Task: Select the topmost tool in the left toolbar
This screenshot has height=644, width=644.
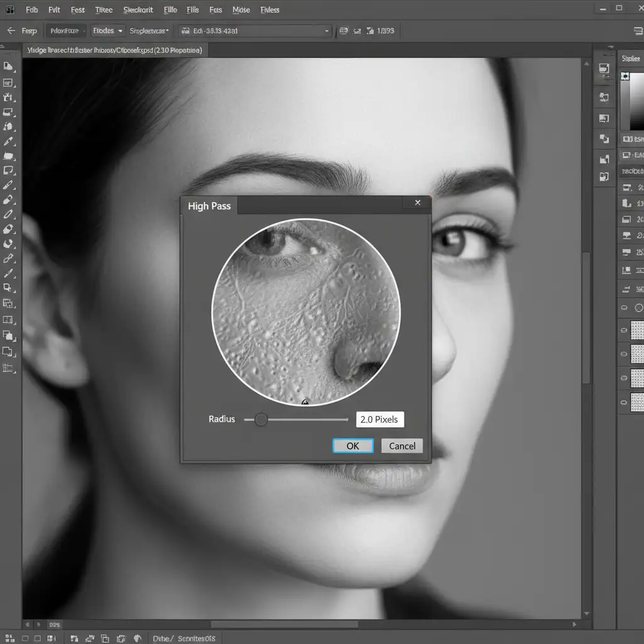Action: 8,66
